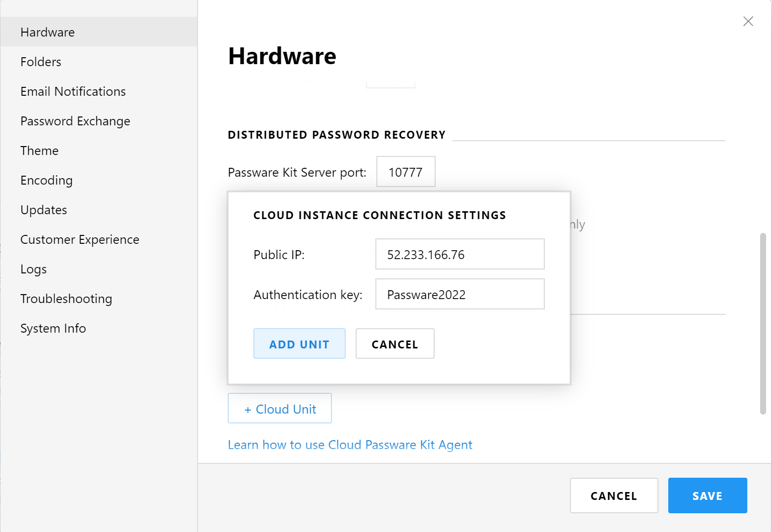Screen dimensions: 772x532
Task: Open the Theme settings page
Action: 99,151
